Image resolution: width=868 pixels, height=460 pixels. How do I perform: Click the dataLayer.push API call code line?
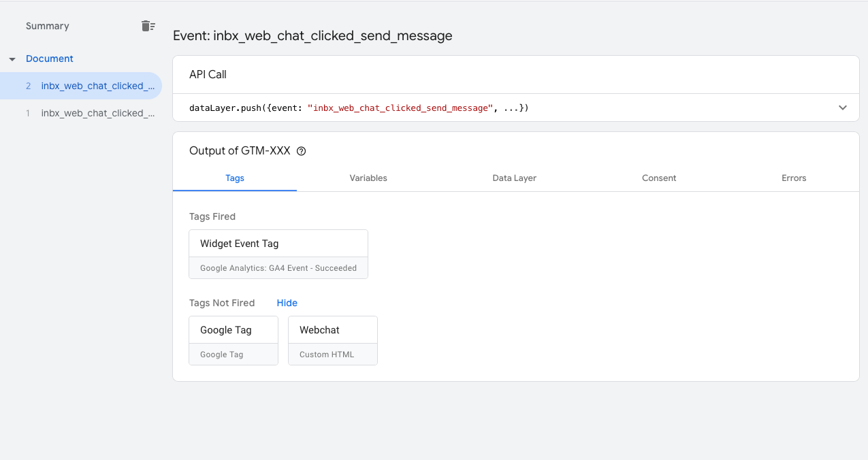point(359,108)
